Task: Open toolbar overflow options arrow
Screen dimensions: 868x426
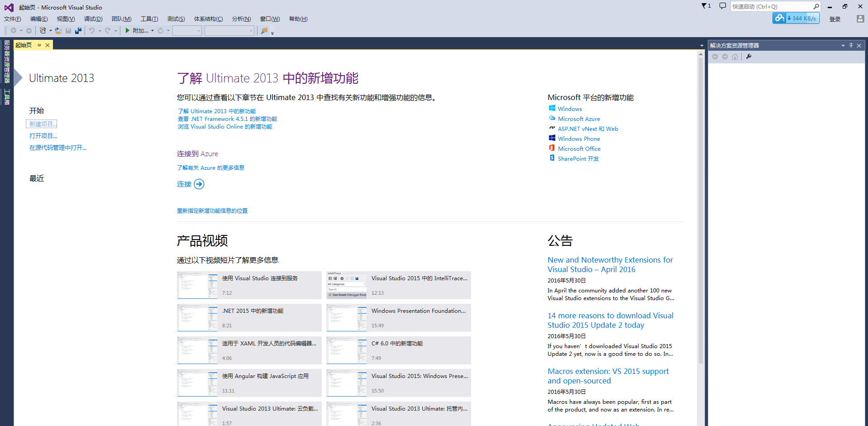Action: pyautogui.click(x=272, y=33)
